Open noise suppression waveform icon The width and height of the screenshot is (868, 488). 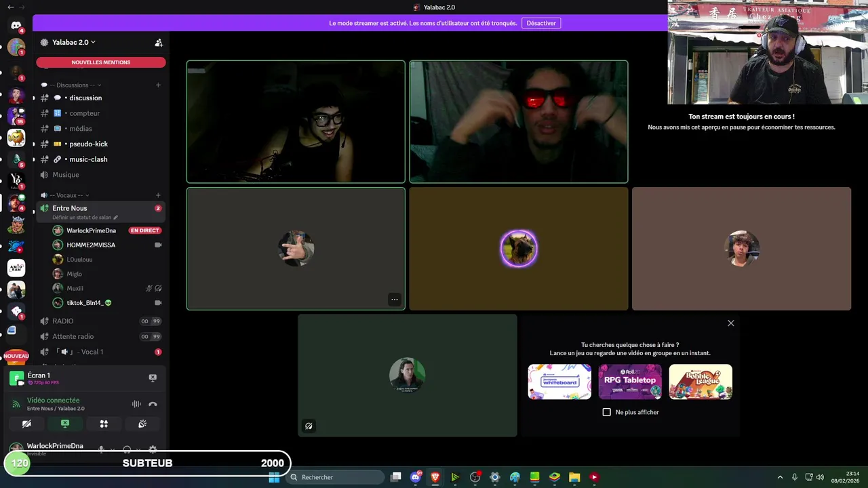[x=136, y=404]
